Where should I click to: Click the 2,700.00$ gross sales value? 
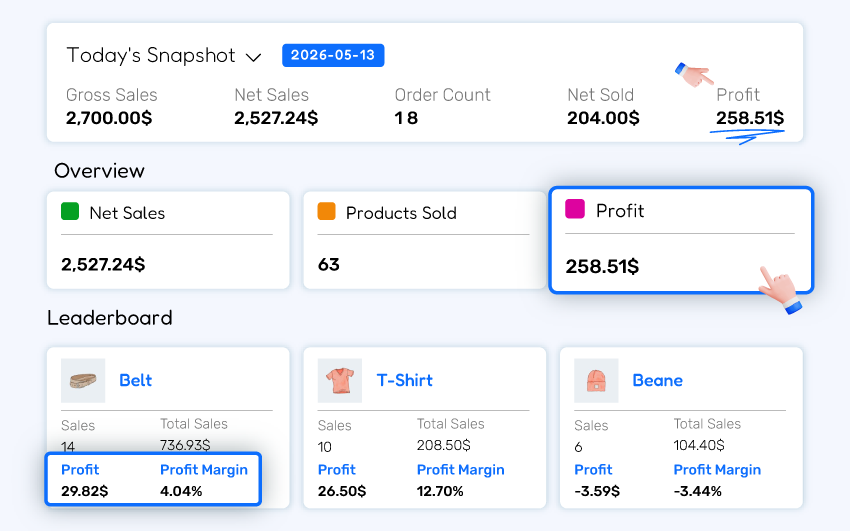109,118
